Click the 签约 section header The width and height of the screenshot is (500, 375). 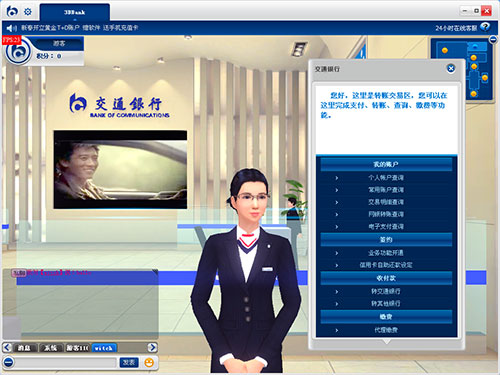pos(386,240)
